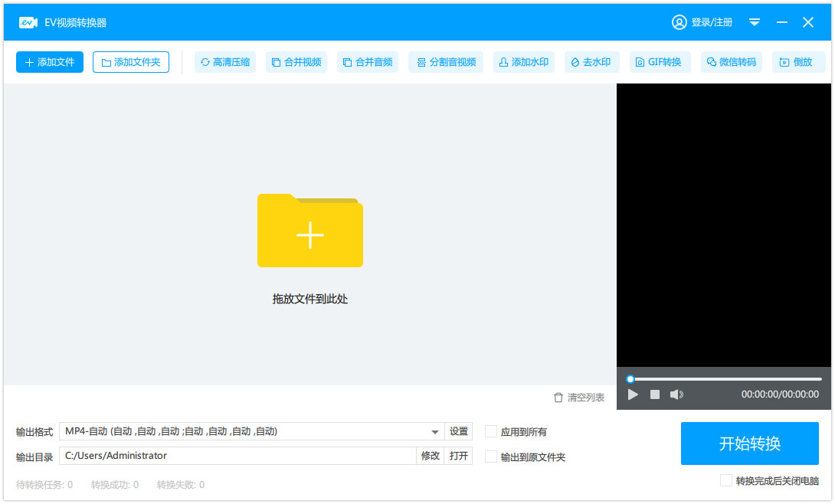
Task: Choose the 去水印 remove watermark tool
Action: [x=590, y=62]
